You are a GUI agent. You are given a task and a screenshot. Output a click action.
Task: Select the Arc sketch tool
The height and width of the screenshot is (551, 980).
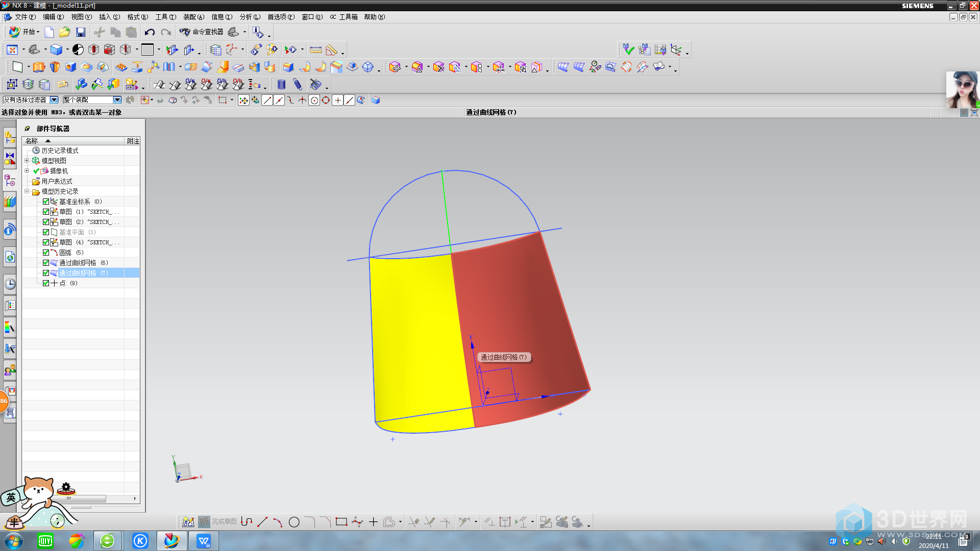pos(278,522)
